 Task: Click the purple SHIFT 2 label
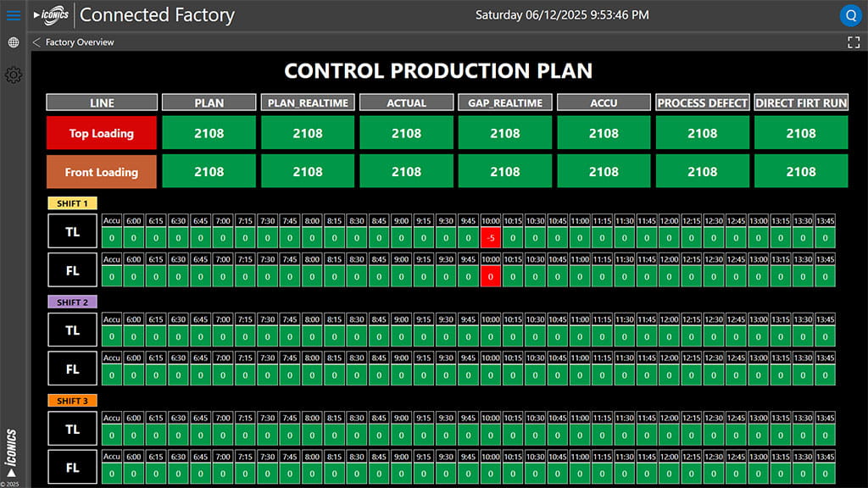(x=73, y=302)
